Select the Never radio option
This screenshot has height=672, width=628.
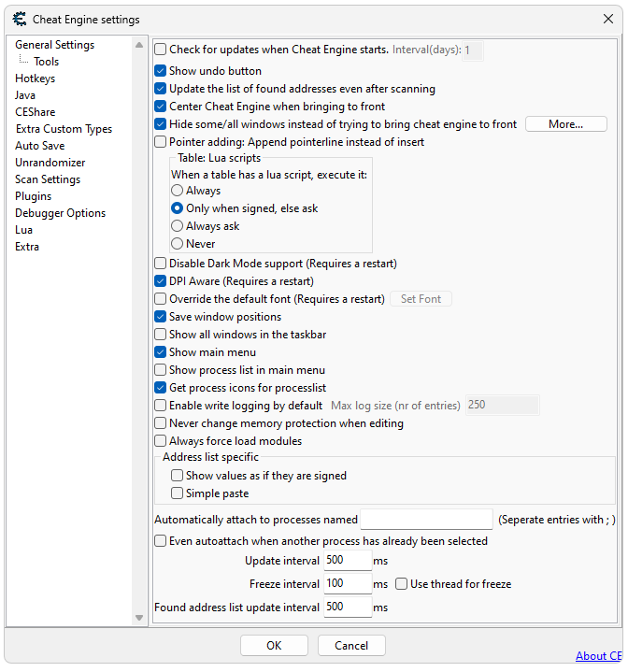[177, 244]
